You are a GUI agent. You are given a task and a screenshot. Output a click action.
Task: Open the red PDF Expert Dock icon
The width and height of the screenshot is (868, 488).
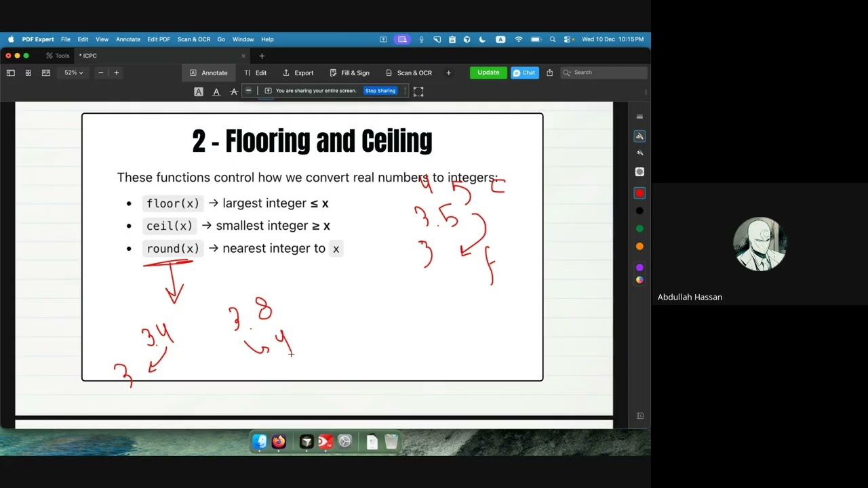(325, 442)
